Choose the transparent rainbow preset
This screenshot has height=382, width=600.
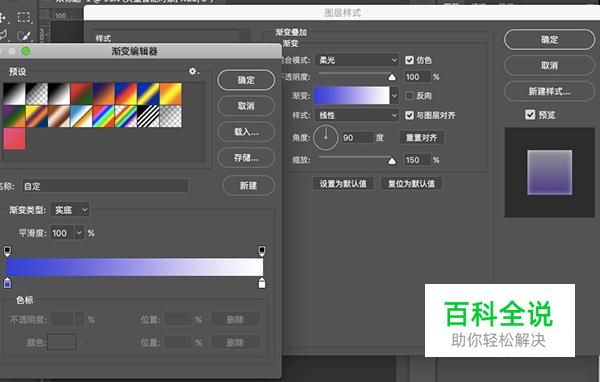[126, 116]
